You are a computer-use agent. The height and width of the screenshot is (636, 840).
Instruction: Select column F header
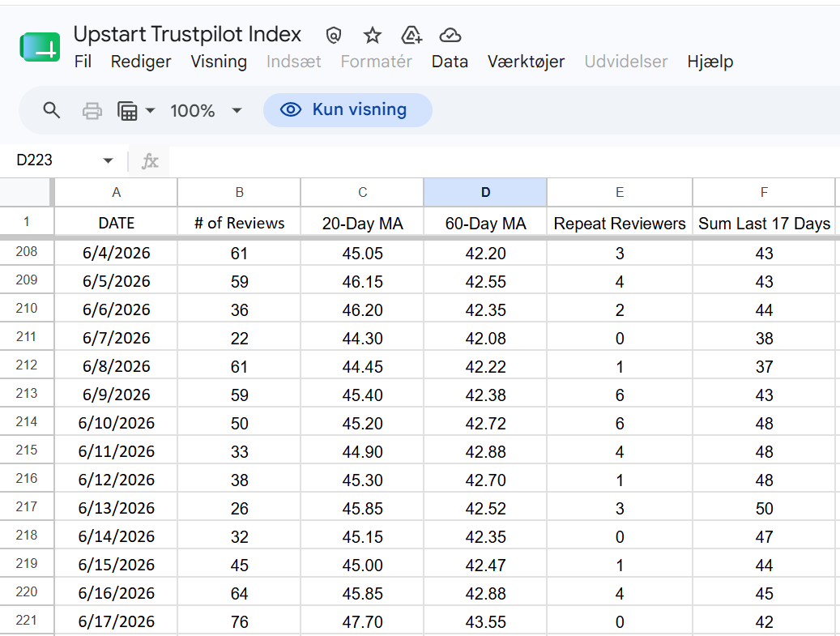click(x=764, y=192)
